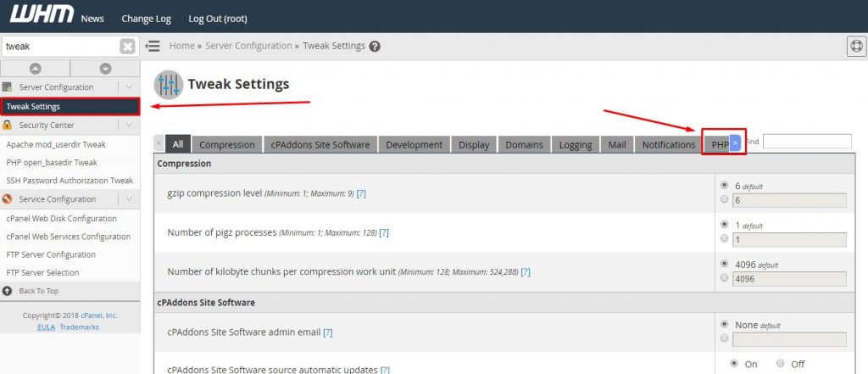The height and width of the screenshot is (374, 868).
Task: Click the Server Configuration section icon
Action: point(7,87)
